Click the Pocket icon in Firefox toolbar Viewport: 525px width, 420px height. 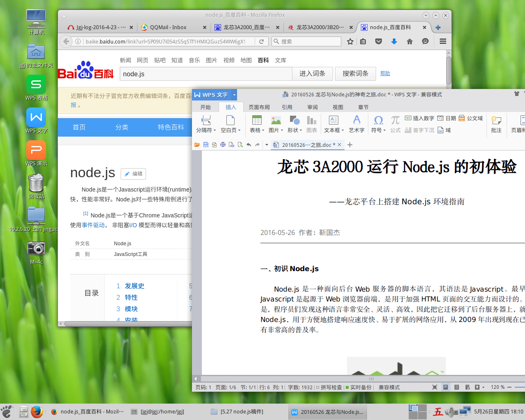click(x=379, y=41)
